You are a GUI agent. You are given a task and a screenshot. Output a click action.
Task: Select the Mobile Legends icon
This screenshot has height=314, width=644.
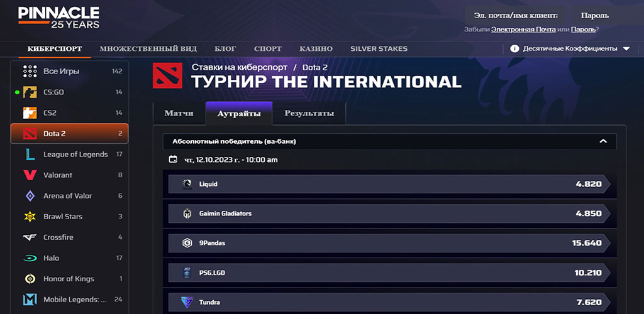pyautogui.click(x=30, y=300)
